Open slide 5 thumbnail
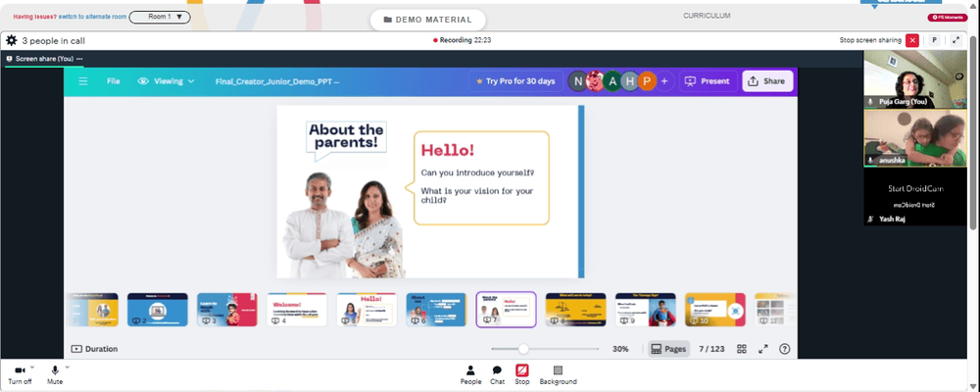The image size is (980, 392). click(x=367, y=310)
